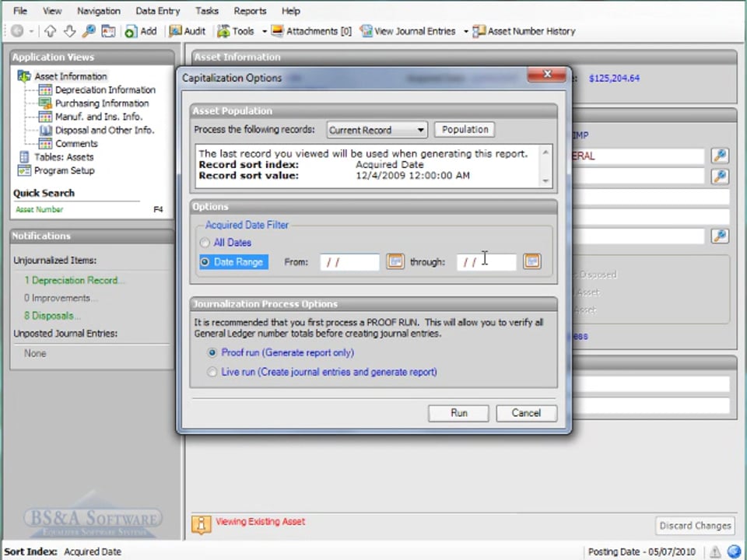Screen dimensions: 747x560
Task: Open the Reports menu
Action: point(250,10)
